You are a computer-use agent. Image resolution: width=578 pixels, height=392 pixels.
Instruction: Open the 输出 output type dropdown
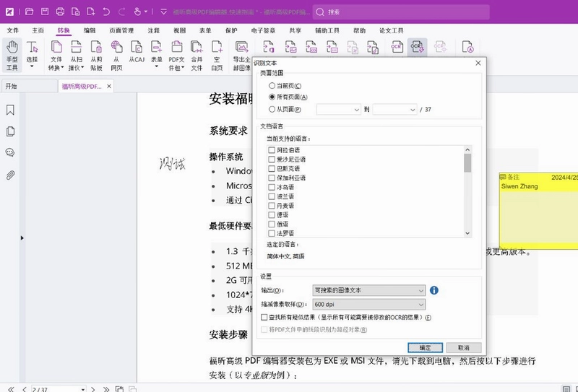(x=368, y=290)
